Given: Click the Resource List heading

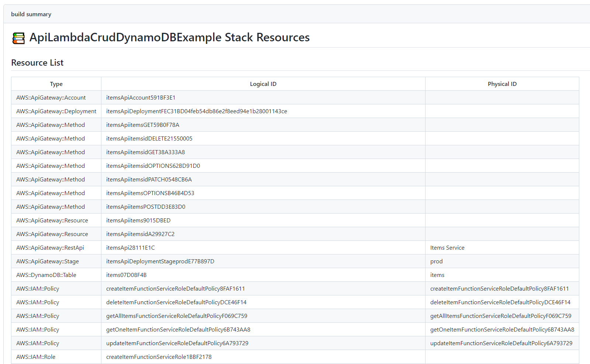Looking at the screenshot, I should (37, 63).
